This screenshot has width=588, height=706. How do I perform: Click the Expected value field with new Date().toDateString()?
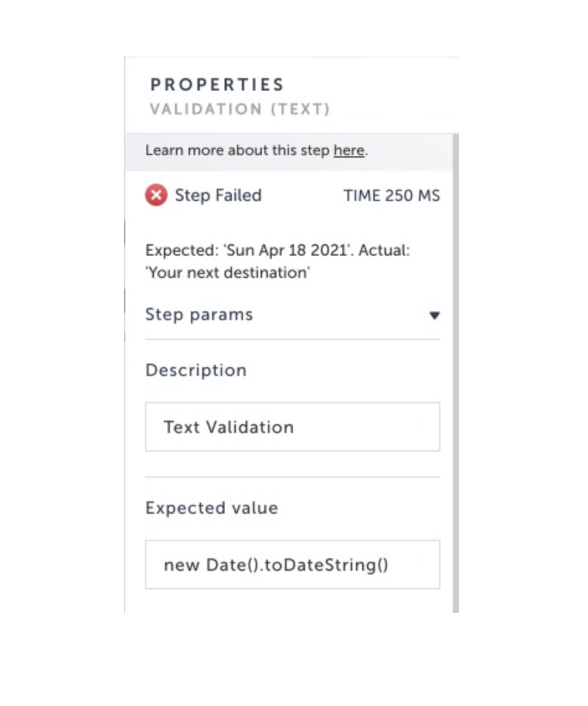pos(292,565)
